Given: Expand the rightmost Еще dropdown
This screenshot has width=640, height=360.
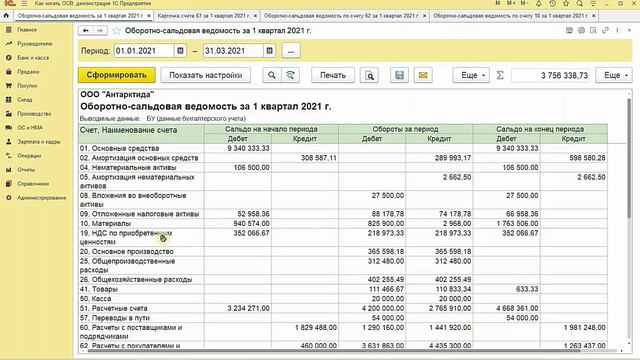Looking at the screenshot, I should pyautogui.click(x=614, y=75).
